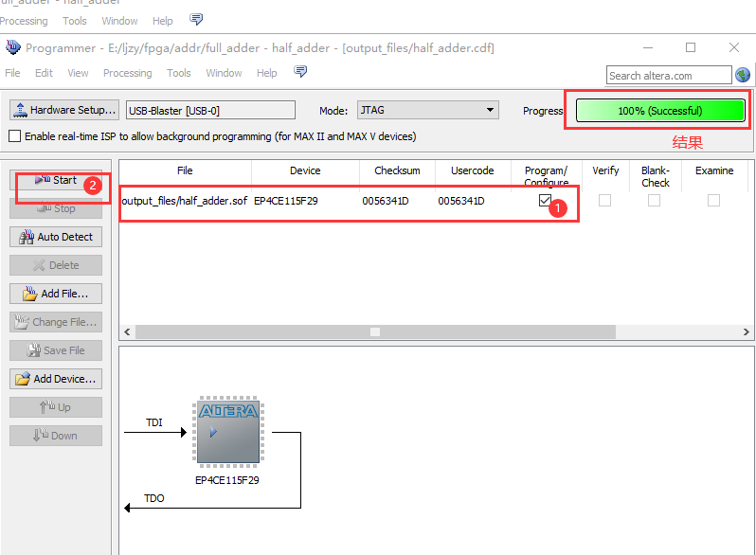Click the horizontal scrollbar thumb in file list
This screenshot has height=555, width=756.
click(375, 331)
